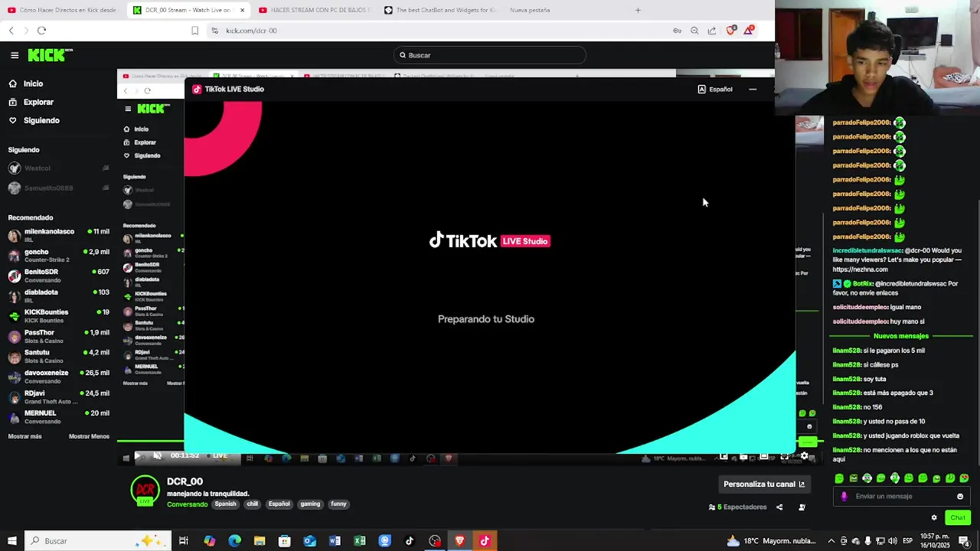Open Brave Rewards triangle icon
The image size is (980, 551).
[749, 31]
